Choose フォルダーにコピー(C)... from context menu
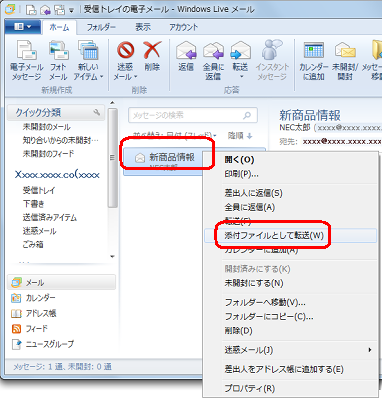 [x=269, y=316]
